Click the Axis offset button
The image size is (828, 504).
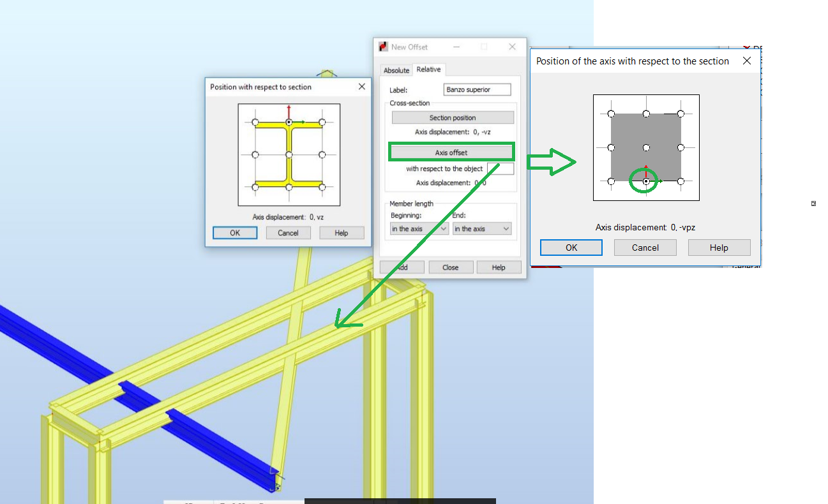tap(451, 152)
